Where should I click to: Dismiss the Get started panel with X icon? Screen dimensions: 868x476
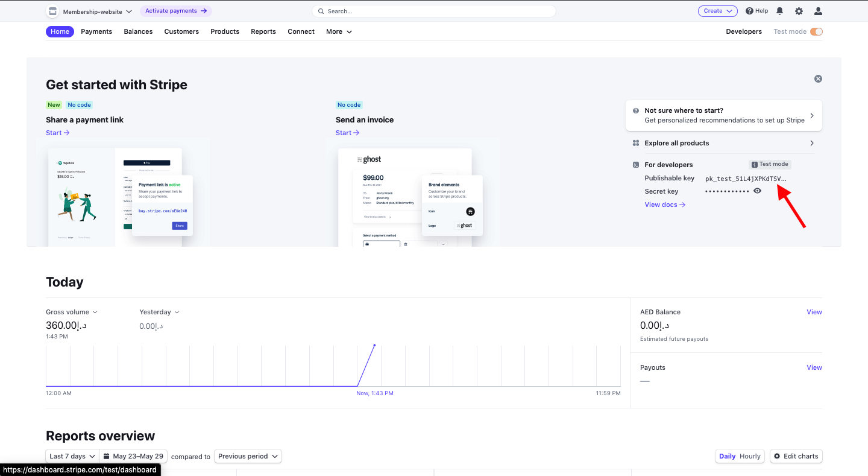tap(818, 78)
